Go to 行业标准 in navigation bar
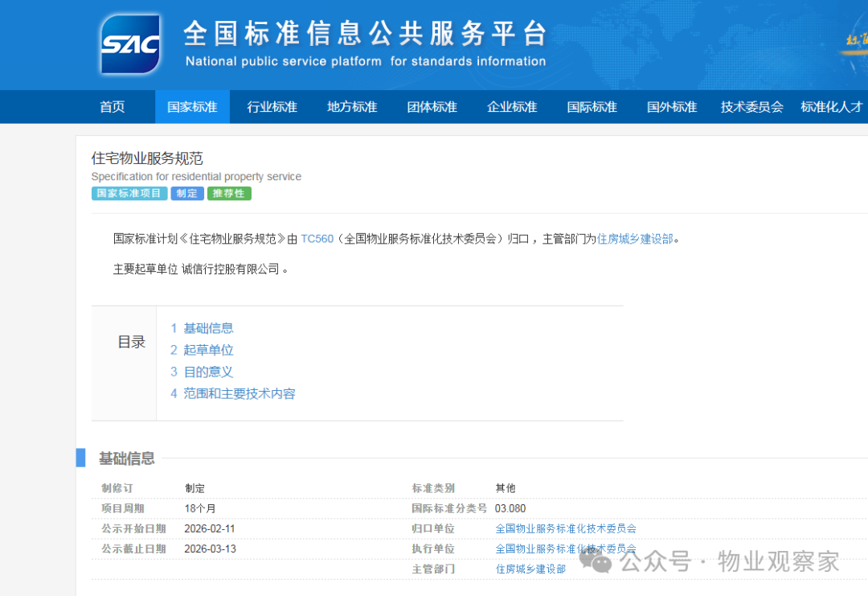The width and height of the screenshot is (868, 596). [x=272, y=107]
